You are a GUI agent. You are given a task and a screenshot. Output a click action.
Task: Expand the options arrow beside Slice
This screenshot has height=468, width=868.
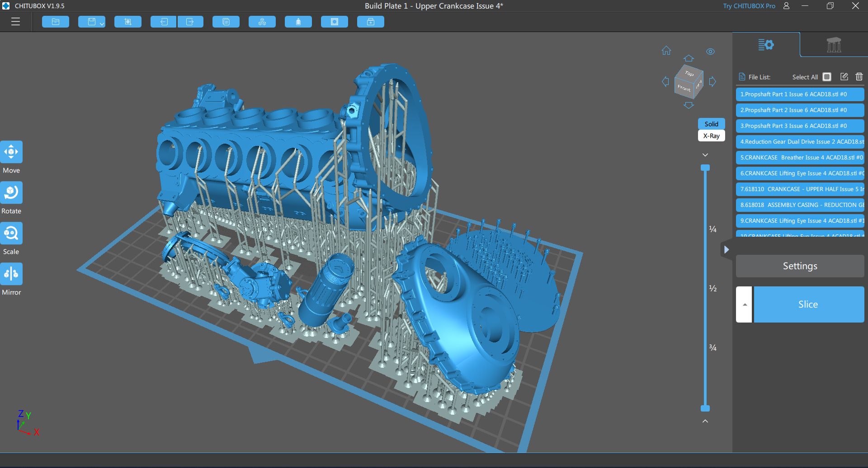744,304
